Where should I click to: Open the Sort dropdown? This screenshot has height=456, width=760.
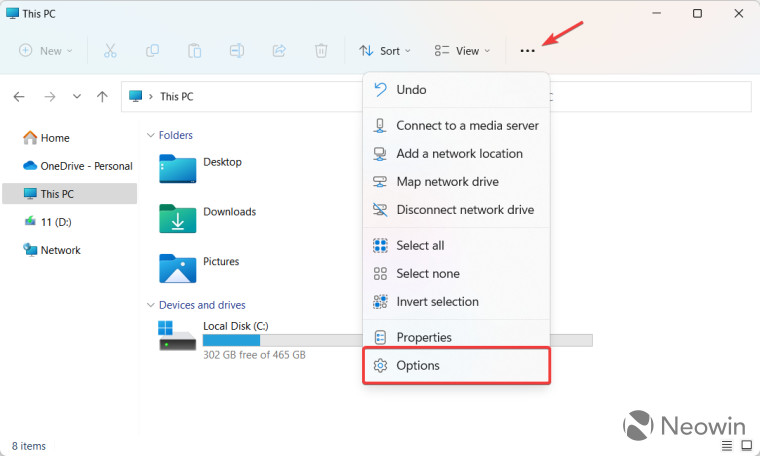point(383,51)
